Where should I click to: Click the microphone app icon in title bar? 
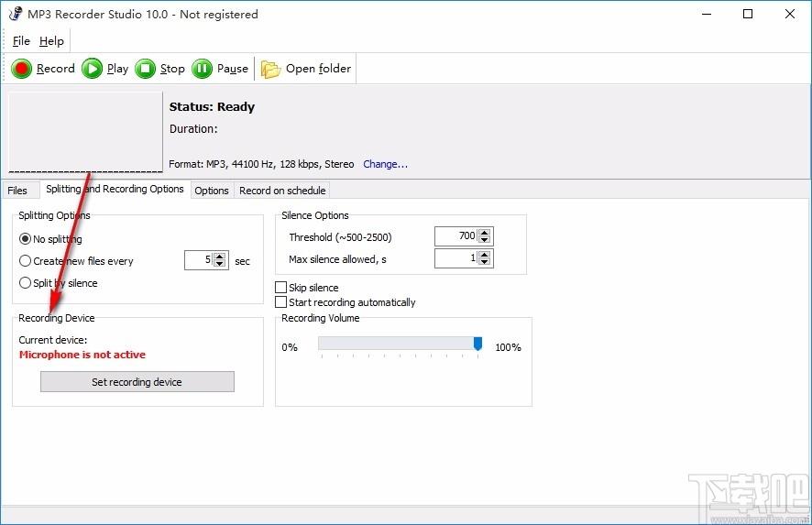(16, 14)
